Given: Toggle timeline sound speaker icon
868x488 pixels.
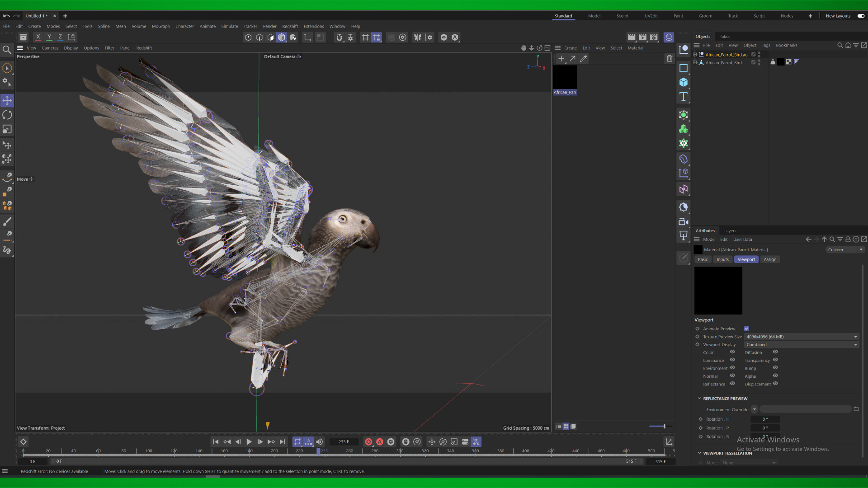Looking at the screenshot, I should pos(320,441).
